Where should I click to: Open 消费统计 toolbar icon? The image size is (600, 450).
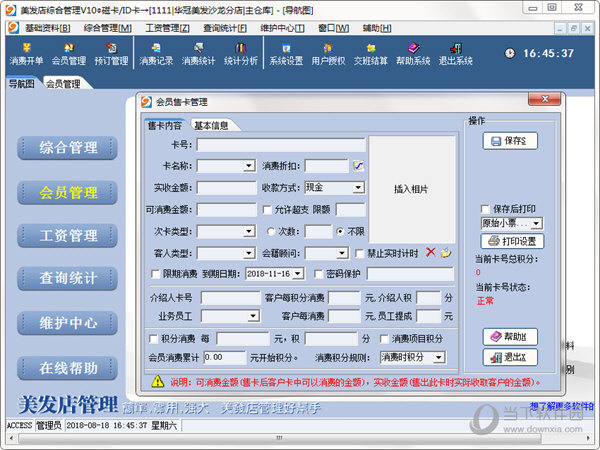pyautogui.click(x=198, y=54)
